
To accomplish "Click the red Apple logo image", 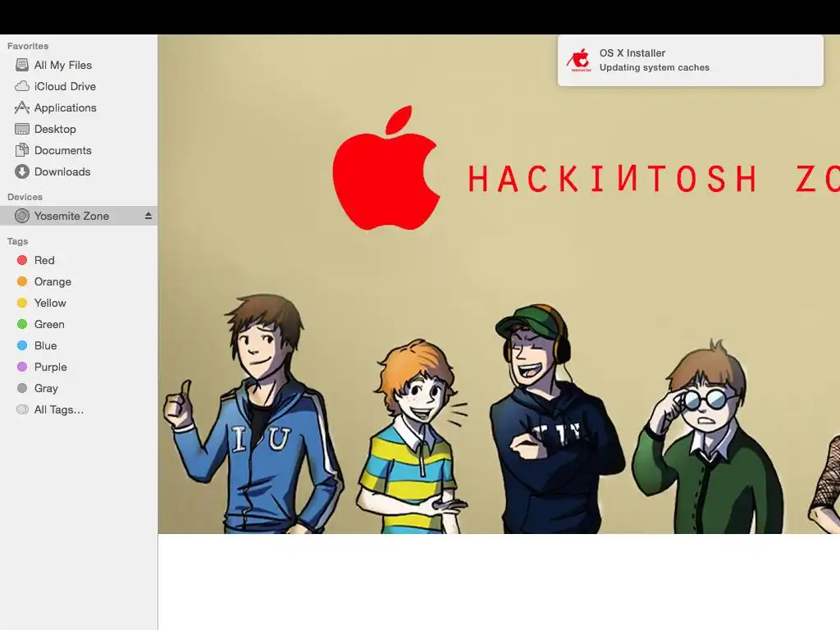I will tap(386, 167).
